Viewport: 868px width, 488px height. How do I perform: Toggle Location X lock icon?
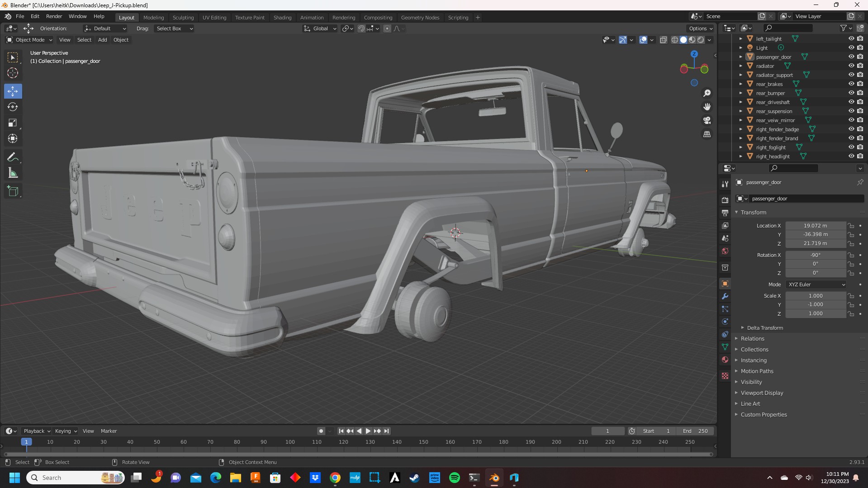(851, 226)
